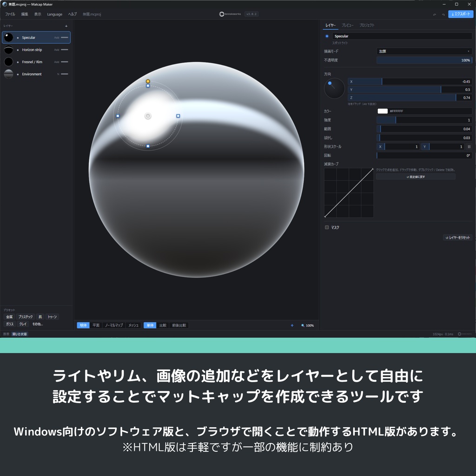
Task: Click the Specular layer sphere thumbnail
Action: coord(8,37)
